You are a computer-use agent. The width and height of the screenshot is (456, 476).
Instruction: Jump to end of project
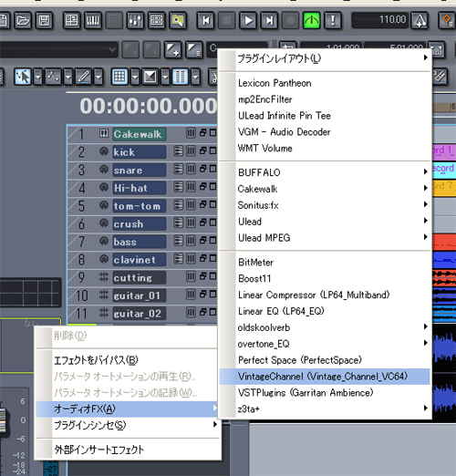point(269,20)
